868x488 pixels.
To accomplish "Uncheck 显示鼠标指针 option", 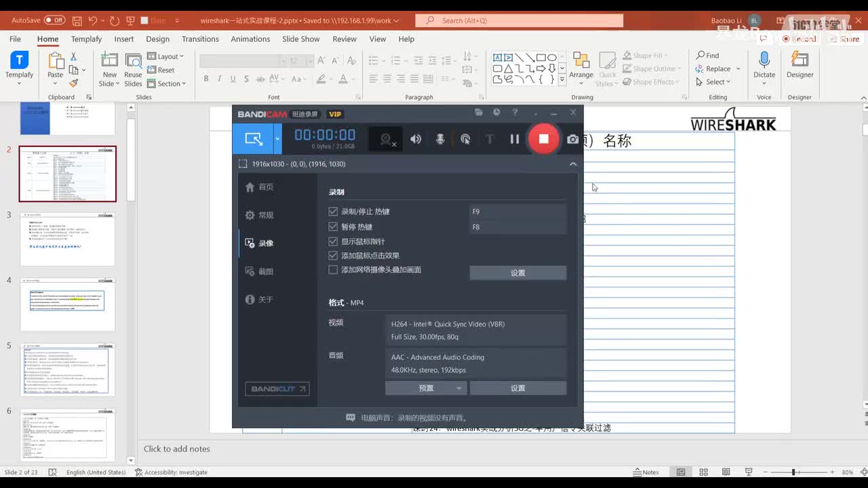I will [x=333, y=241].
